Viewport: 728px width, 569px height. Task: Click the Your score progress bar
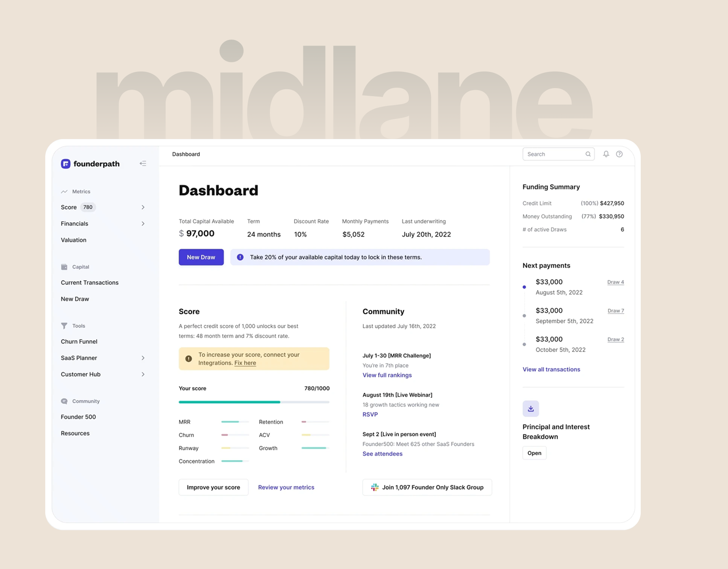pos(254,402)
